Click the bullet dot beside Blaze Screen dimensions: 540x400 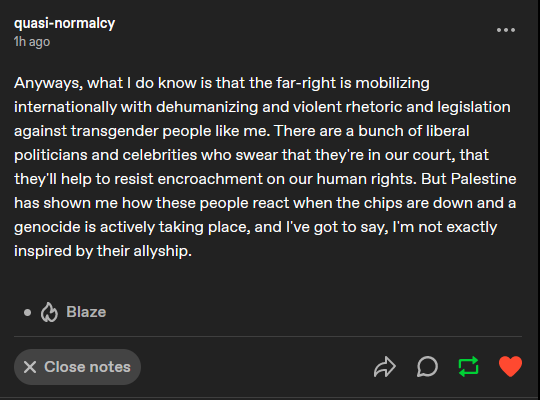(28, 312)
